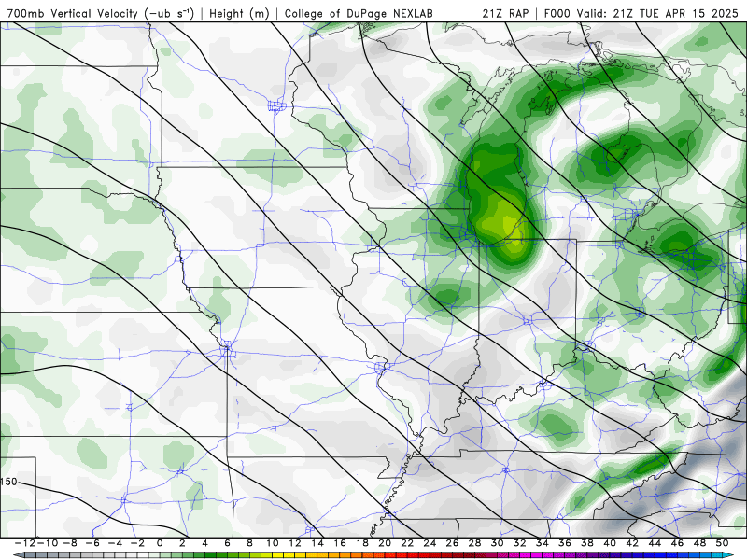Image resolution: width=747 pixels, height=560 pixels.
Task: Click the '-6' colorbar value
Action: pyautogui.click(x=92, y=543)
